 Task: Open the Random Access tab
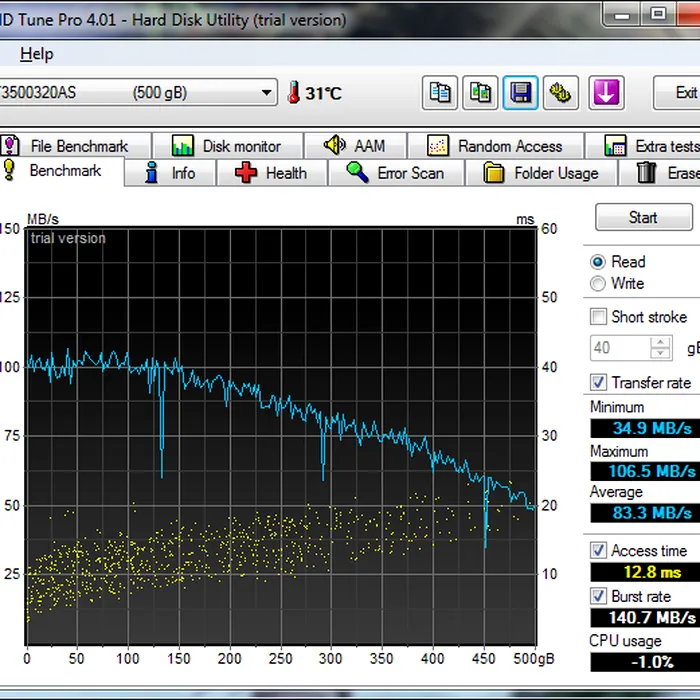[x=496, y=146]
